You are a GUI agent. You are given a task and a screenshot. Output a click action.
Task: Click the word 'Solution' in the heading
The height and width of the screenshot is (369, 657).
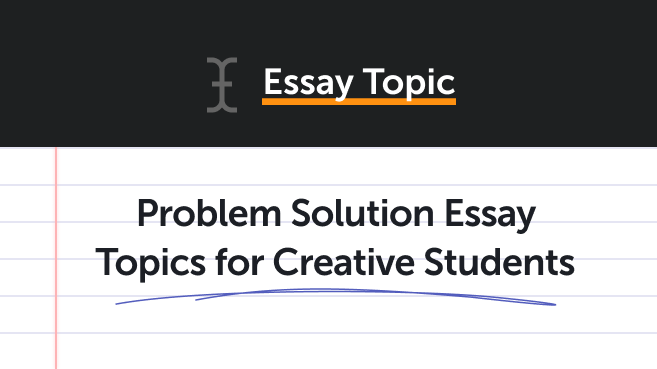coord(362,213)
